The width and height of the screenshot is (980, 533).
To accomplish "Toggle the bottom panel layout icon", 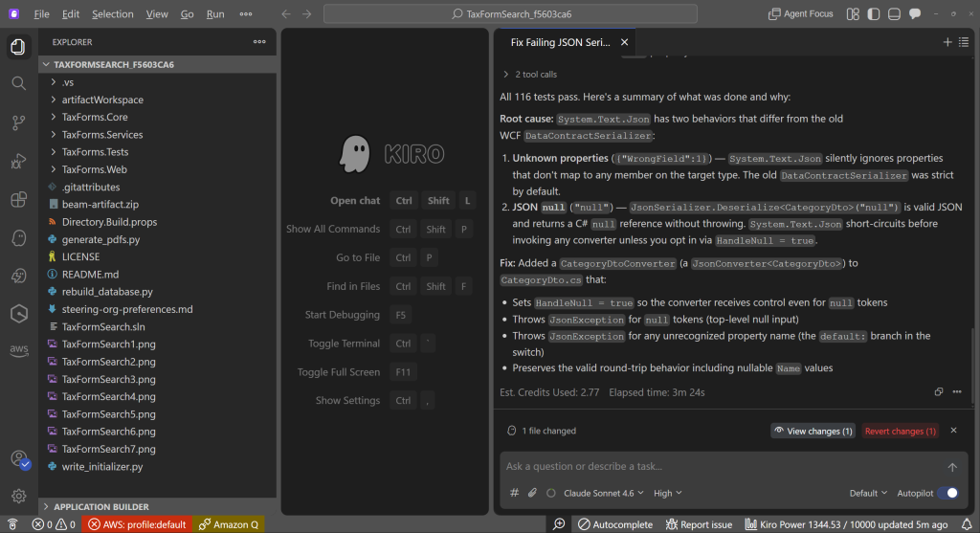I will click(x=895, y=13).
